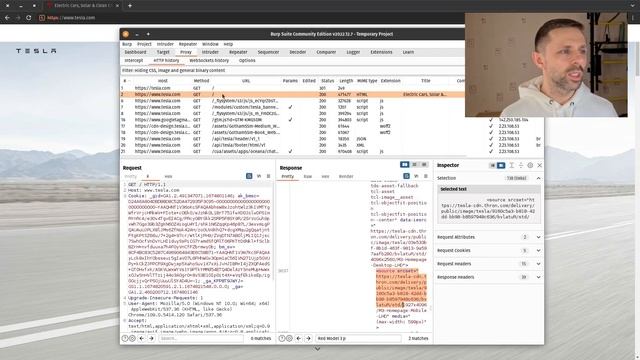Select the combined tabbed request/response layout
The height and width of the screenshot is (360, 640).
click(x=424, y=164)
